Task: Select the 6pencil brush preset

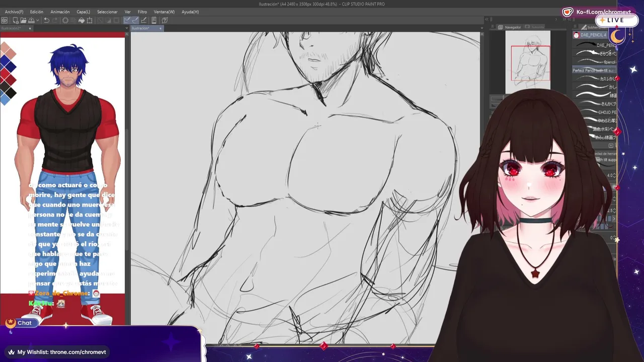Action: point(595,61)
